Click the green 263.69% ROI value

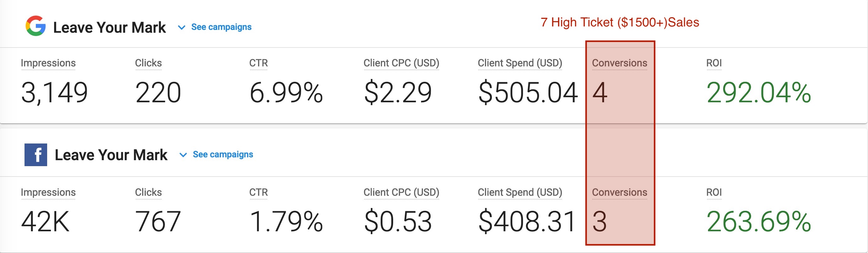pos(759,222)
